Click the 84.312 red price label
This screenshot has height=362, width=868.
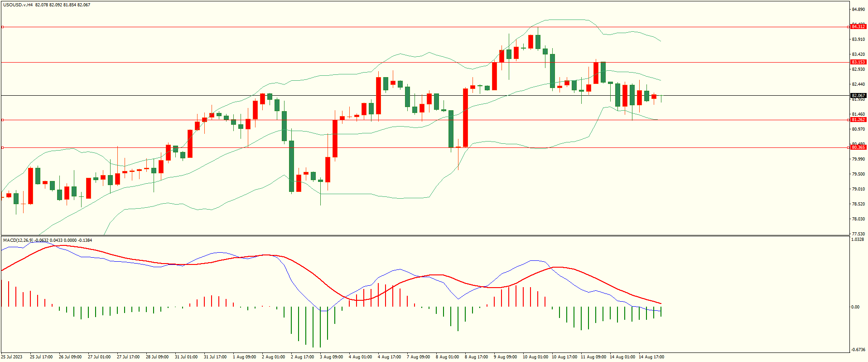point(858,27)
